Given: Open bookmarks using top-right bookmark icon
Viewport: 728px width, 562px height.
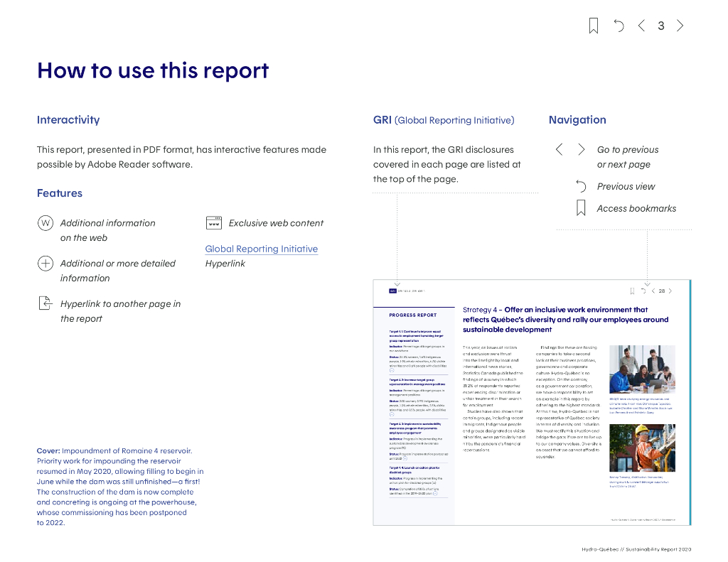Looking at the screenshot, I should point(594,26).
